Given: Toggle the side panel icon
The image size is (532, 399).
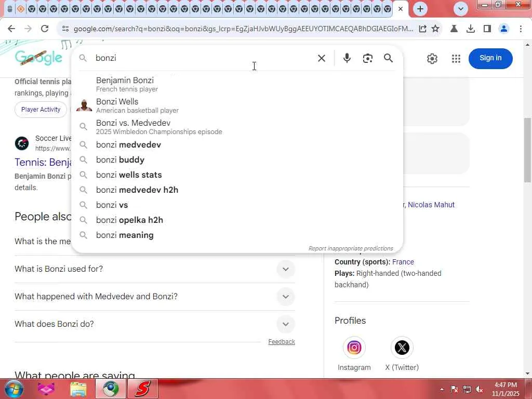Looking at the screenshot, I should click(x=487, y=29).
